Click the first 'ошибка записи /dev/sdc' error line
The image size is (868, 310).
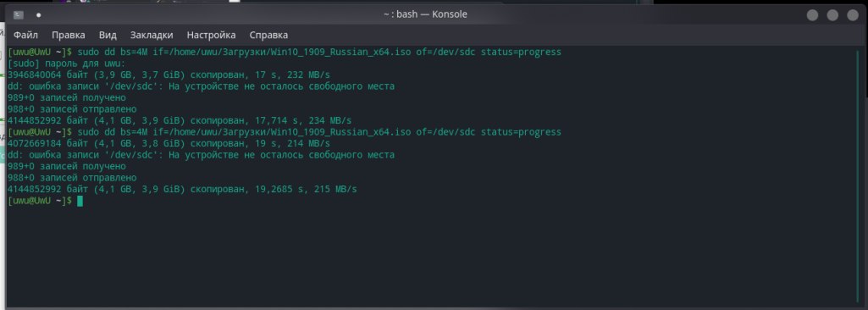pyautogui.click(x=201, y=86)
